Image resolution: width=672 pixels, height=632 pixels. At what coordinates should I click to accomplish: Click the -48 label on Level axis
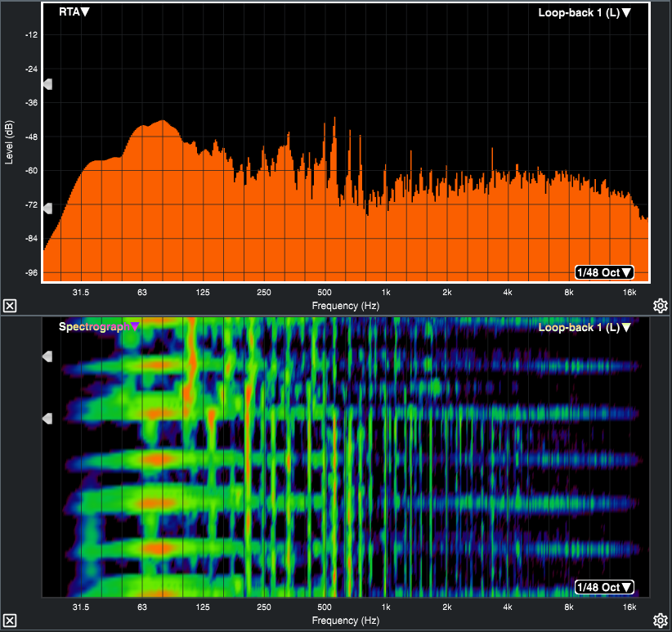click(x=31, y=137)
